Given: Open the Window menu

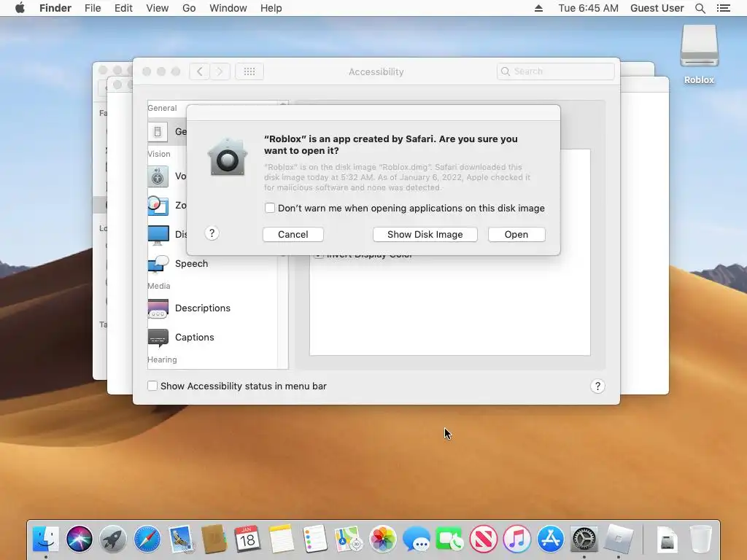Looking at the screenshot, I should tap(228, 8).
